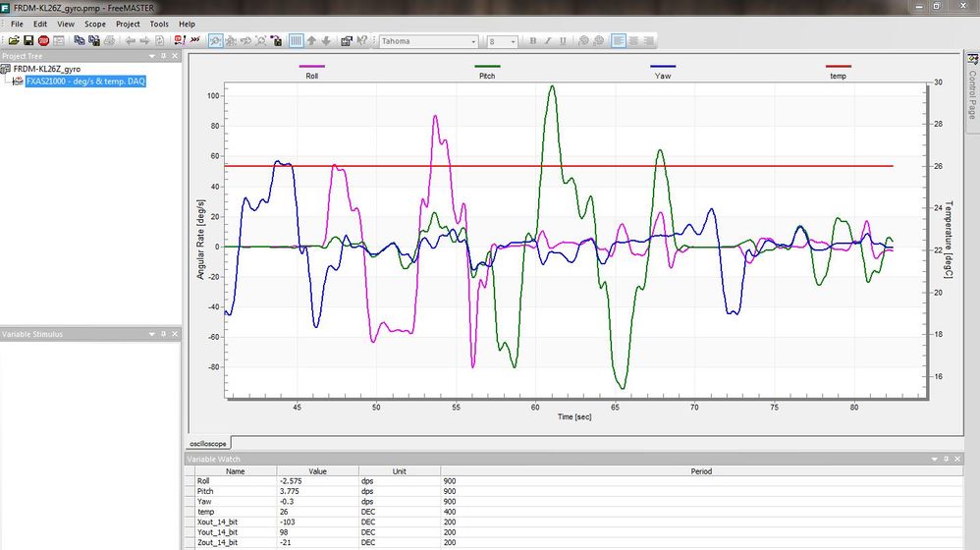Pin the Variable Watch panel

tap(947, 459)
